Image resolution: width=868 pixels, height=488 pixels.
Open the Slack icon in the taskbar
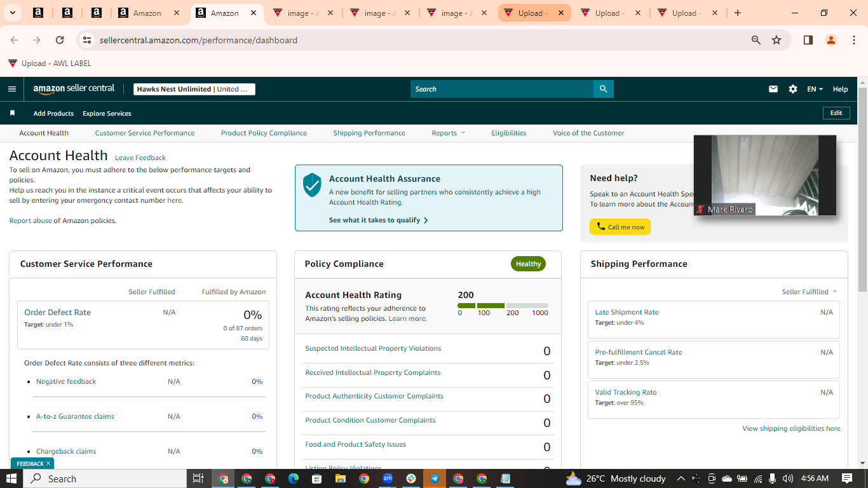pyautogui.click(x=411, y=478)
